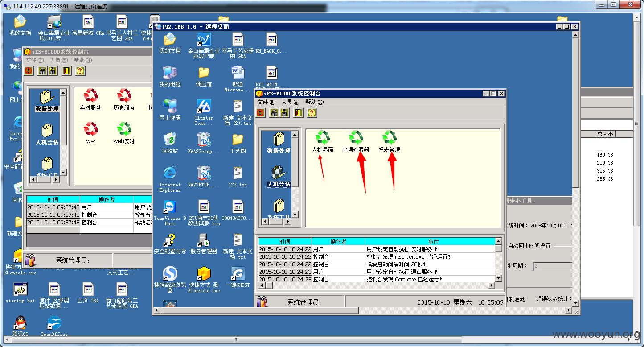Click right arrow of front console event log scrollbar
The width and height of the screenshot is (644, 347).
coord(492,285)
